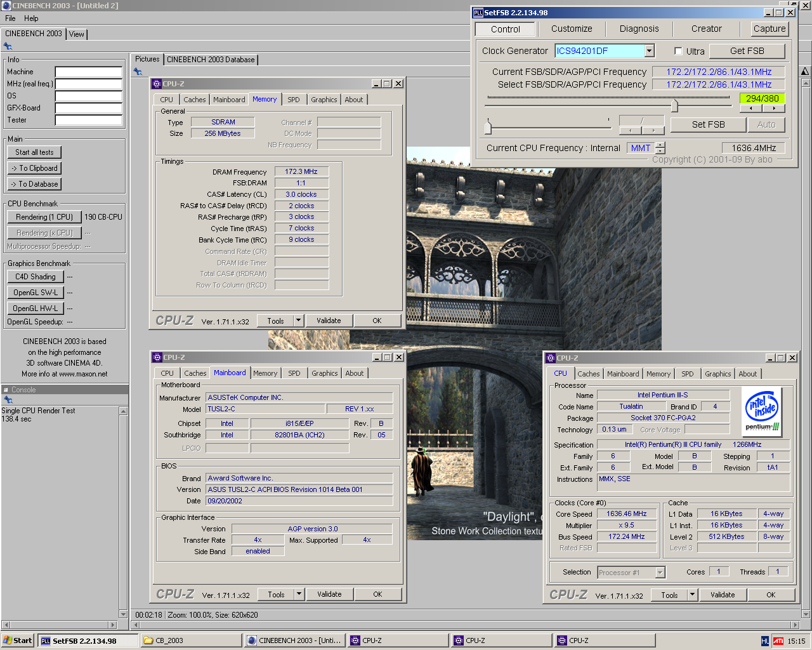Run the OpenGL HW-L benchmark
Viewport: 812px width, 650px height.
click(36, 308)
